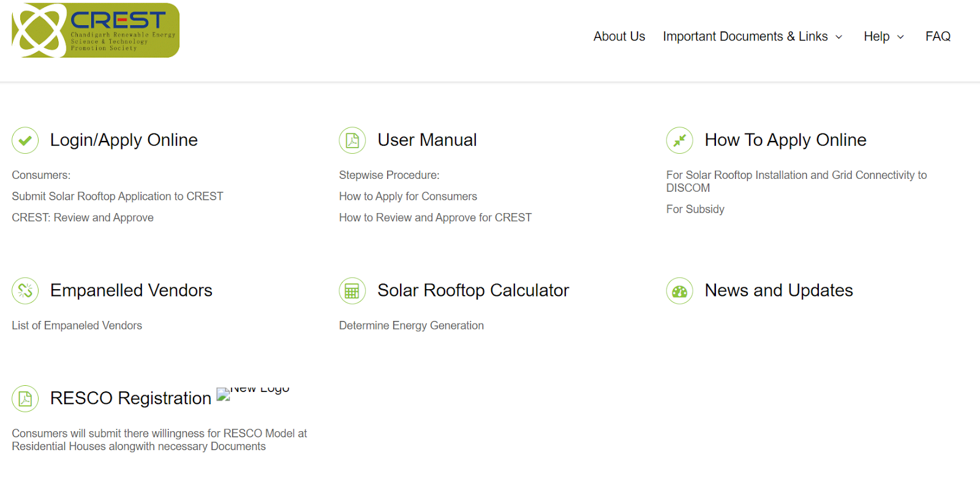
Task: Click the PDF icon beside RESCO Registration
Action: click(25, 399)
